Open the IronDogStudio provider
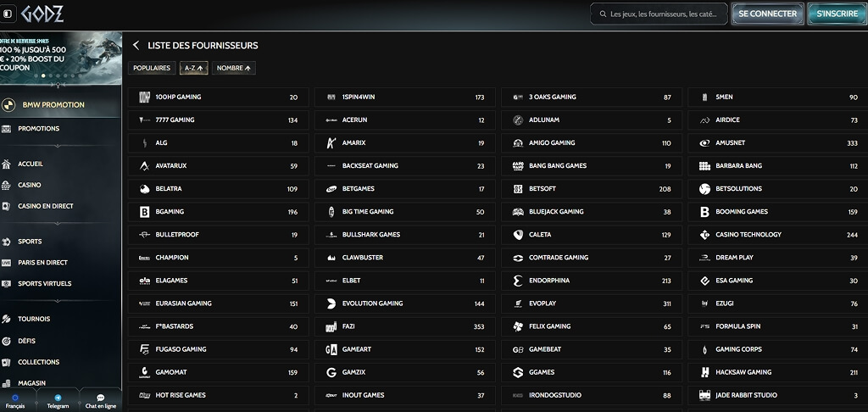Viewport: 868px width, 412px height. (592, 395)
